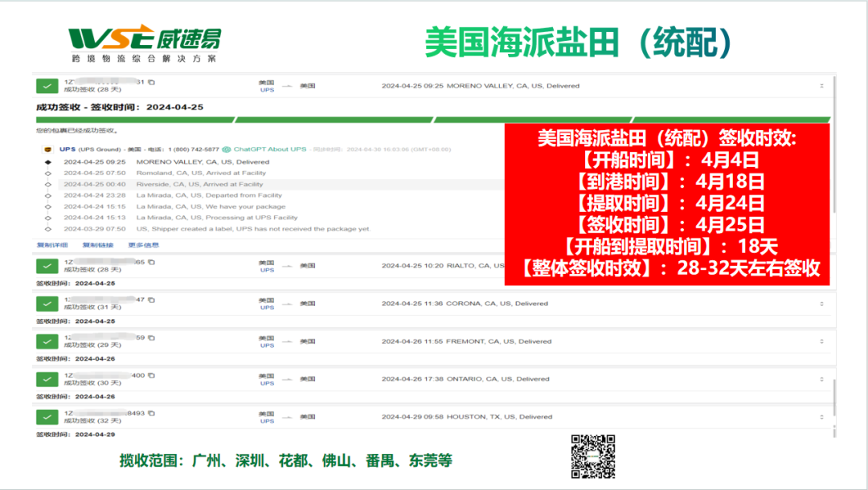868x490 pixels.
Task: Click the green checkmark on the CORONA shipment row
Action: (x=47, y=302)
